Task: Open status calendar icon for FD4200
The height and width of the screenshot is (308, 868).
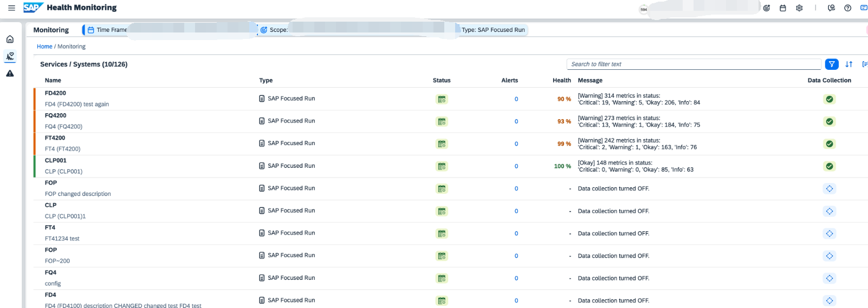Action: (442, 99)
